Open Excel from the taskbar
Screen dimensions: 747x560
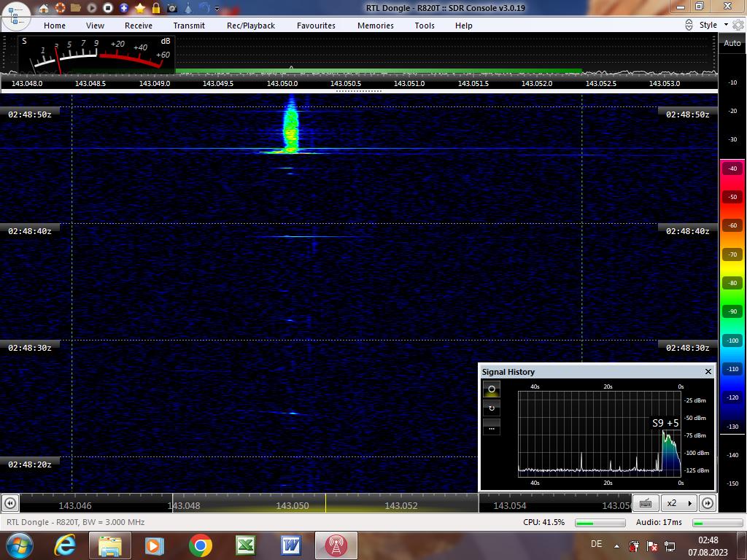click(245, 545)
